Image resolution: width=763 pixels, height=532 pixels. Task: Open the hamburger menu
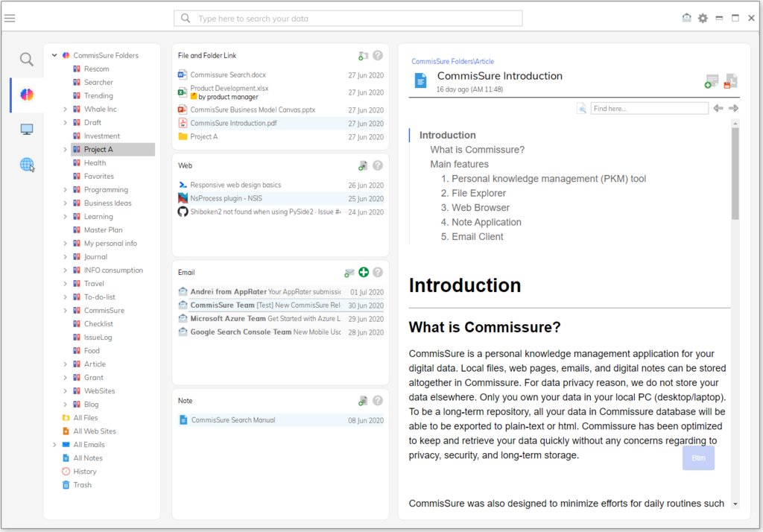10,19
